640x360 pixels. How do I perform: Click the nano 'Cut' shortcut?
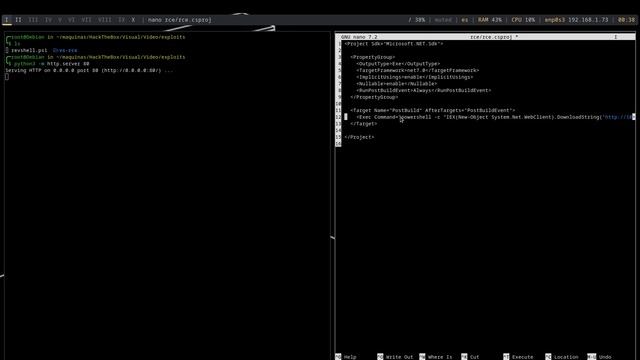[470, 357]
